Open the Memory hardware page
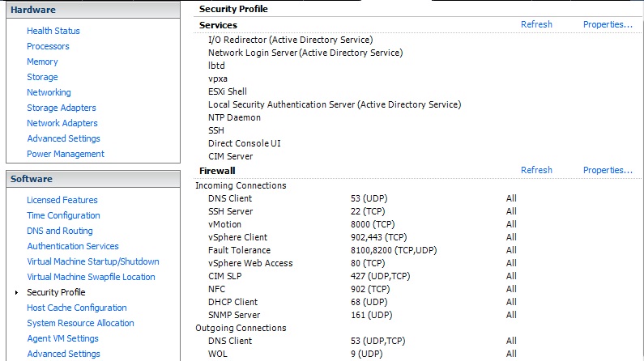Viewport: 644px width, 361px height. point(42,62)
